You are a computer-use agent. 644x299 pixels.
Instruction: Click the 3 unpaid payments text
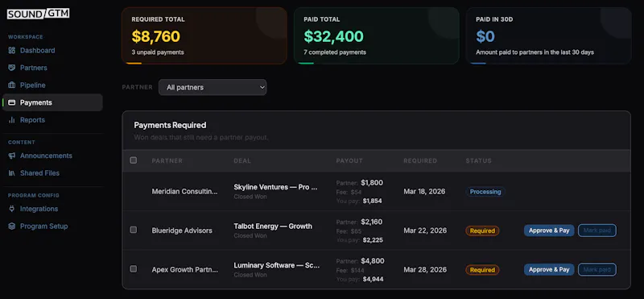pyautogui.click(x=158, y=52)
